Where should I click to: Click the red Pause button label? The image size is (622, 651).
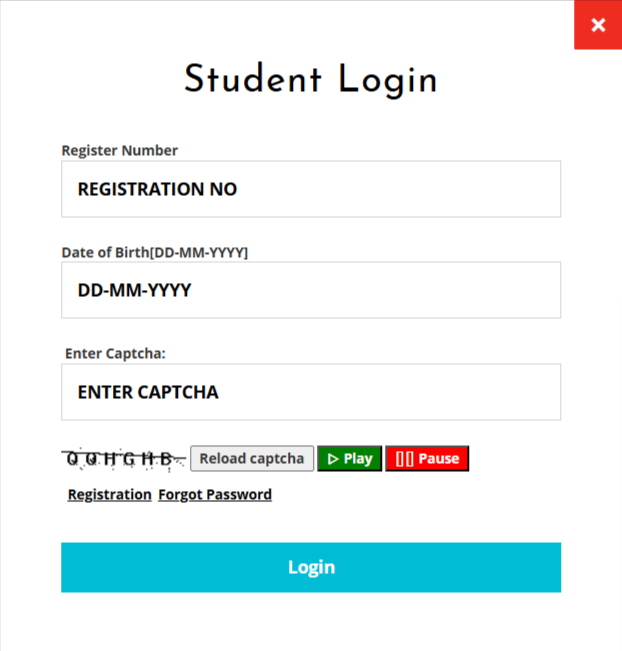[439, 459]
